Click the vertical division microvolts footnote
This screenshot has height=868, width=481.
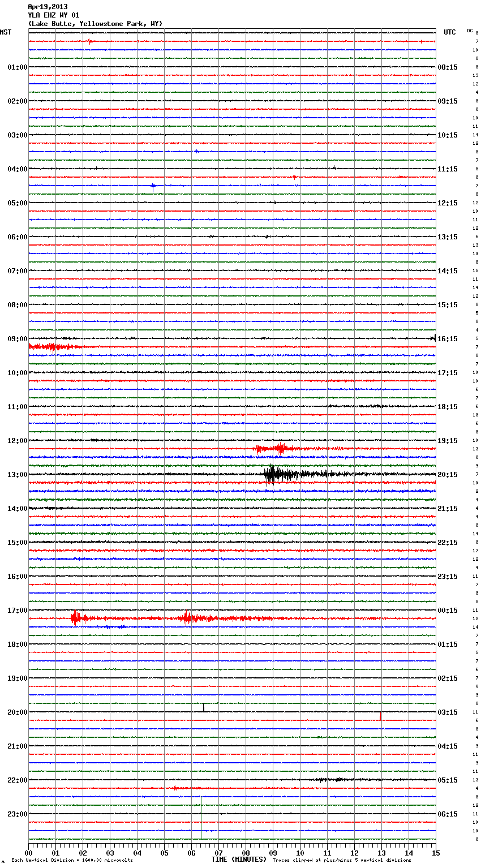point(72,860)
